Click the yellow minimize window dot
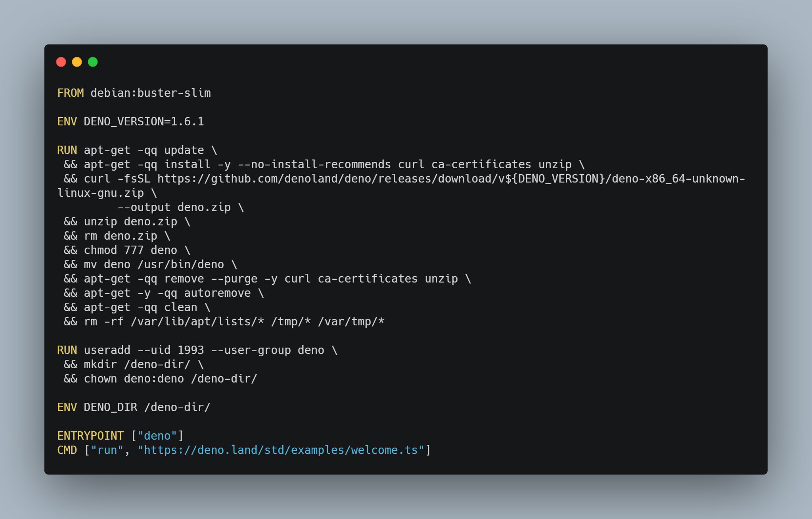Viewport: 812px width, 519px height. click(77, 62)
